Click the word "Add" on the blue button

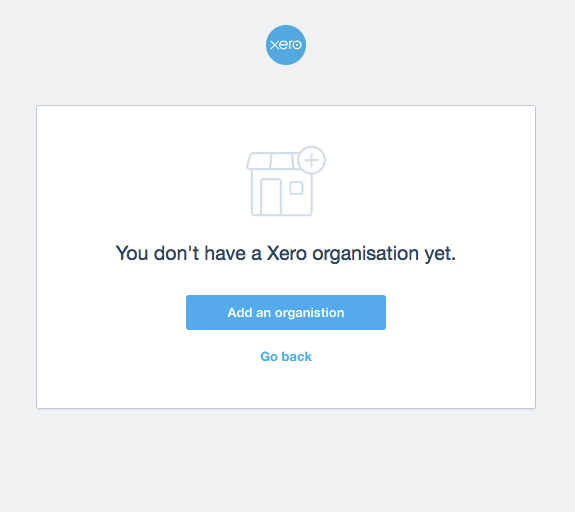[x=239, y=312]
